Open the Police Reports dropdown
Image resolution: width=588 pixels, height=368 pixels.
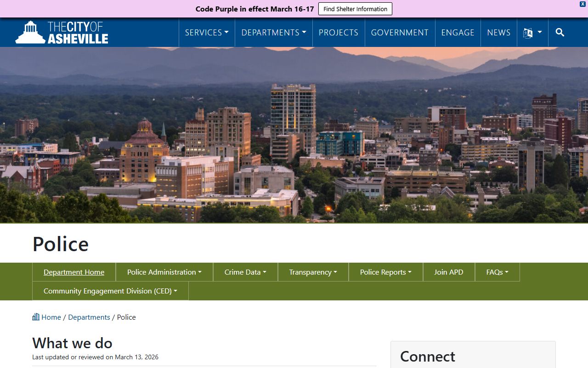[385, 272]
